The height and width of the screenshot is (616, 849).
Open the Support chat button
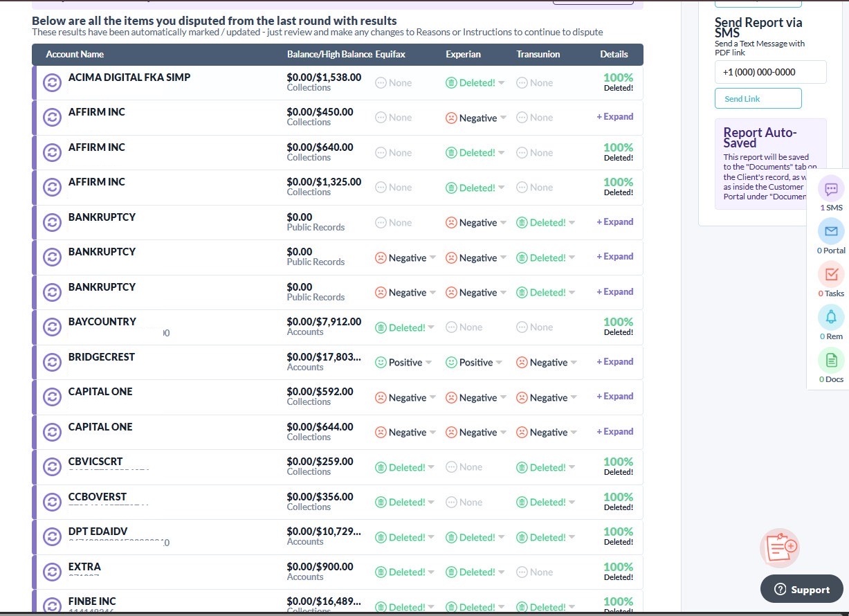801,589
